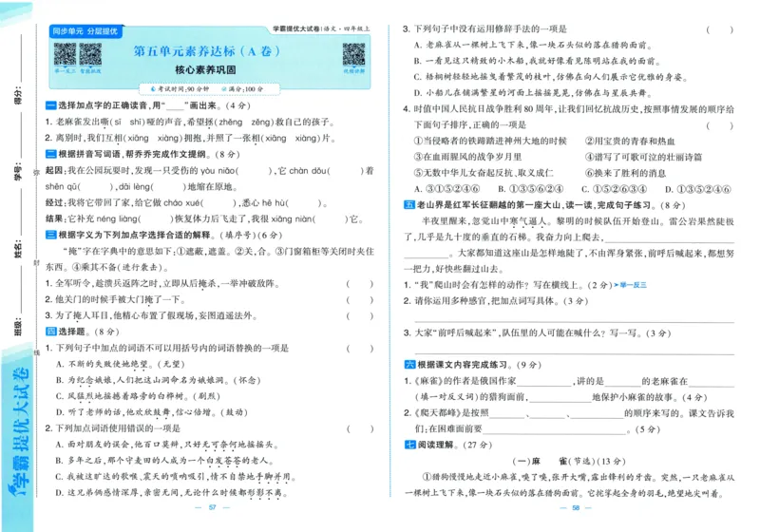Image resolution: width=760 pixels, height=532 pixels.
Task: Click the sentence ⑥换来了胜利的消息
Action: [x=626, y=173]
